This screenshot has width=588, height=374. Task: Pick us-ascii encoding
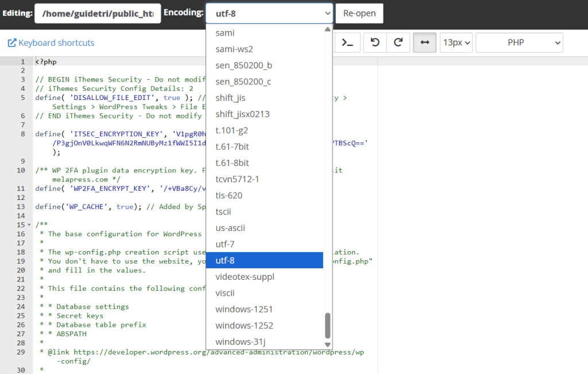[x=264, y=228]
